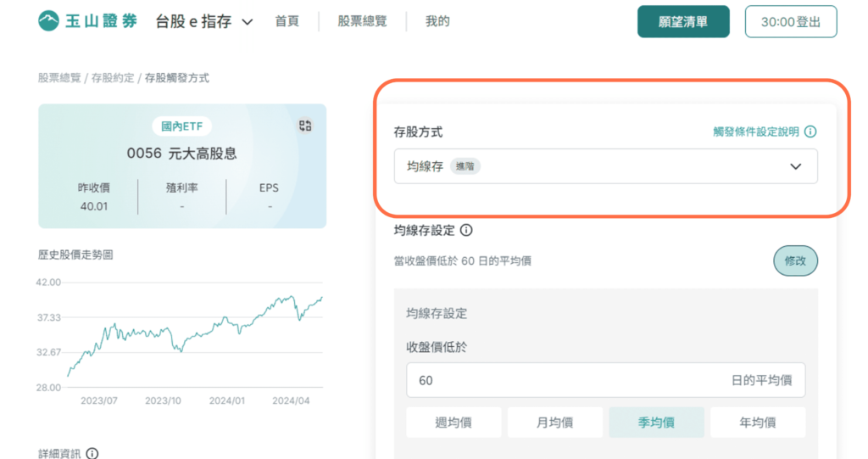Click the 進階 badge in the 存股方式 field
Image resolution: width=868 pixels, height=459 pixels.
click(465, 166)
